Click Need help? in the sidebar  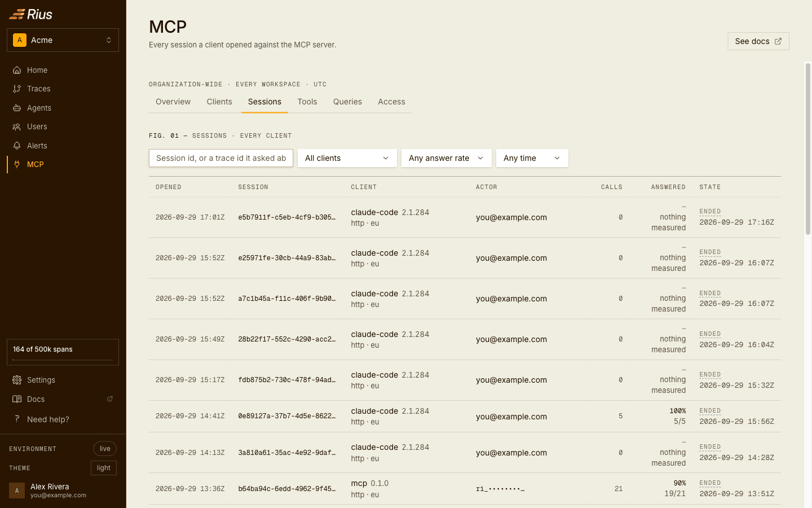(63, 419)
